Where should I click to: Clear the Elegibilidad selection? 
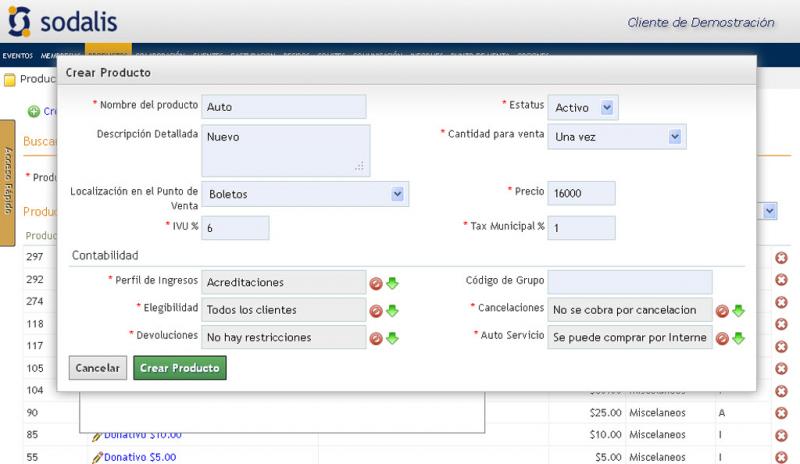click(376, 310)
